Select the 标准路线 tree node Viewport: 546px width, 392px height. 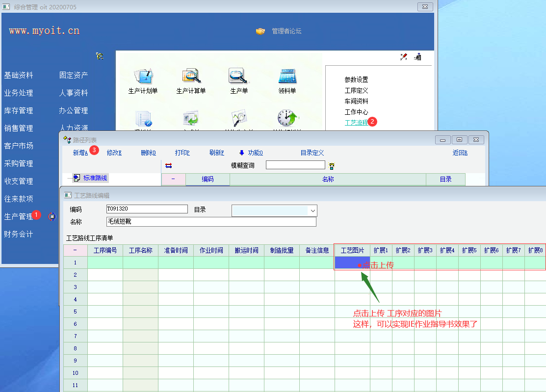tap(95, 178)
